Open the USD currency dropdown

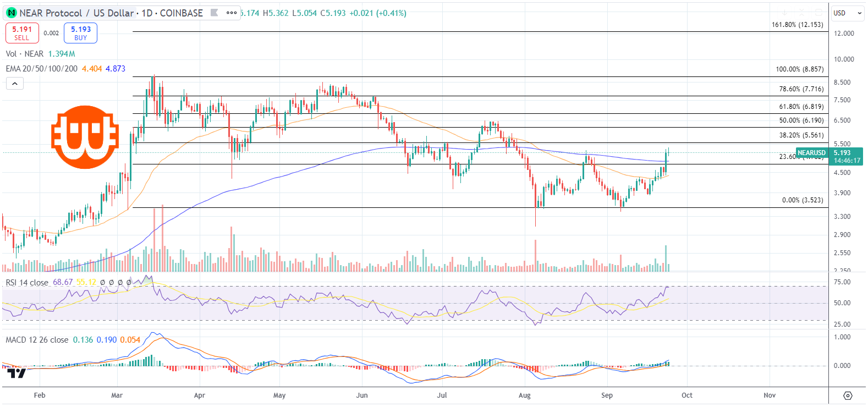click(x=848, y=13)
